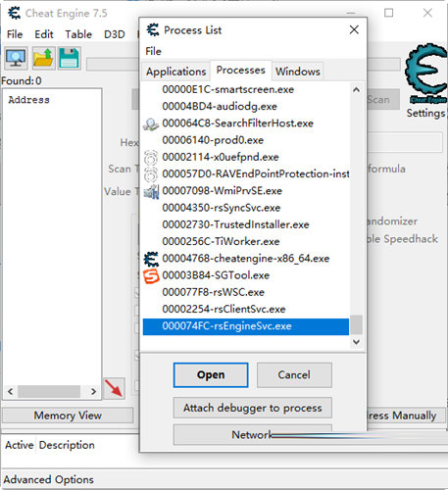Click Advanced Options at the bottom
Viewport: 448px width, 490px height.
(x=48, y=479)
